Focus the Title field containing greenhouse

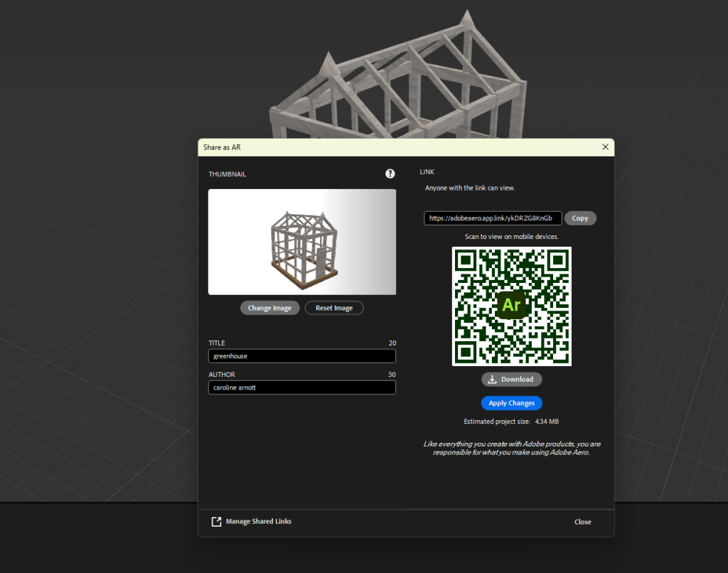302,356
